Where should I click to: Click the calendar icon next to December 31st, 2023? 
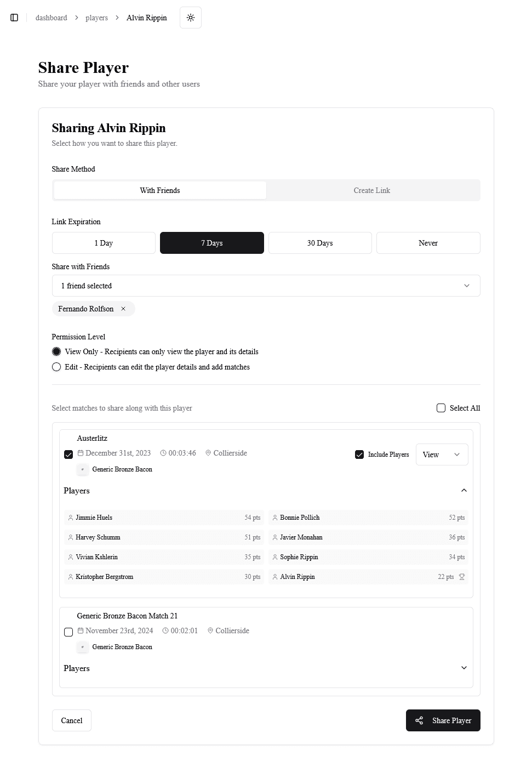(x=81, y=453)
